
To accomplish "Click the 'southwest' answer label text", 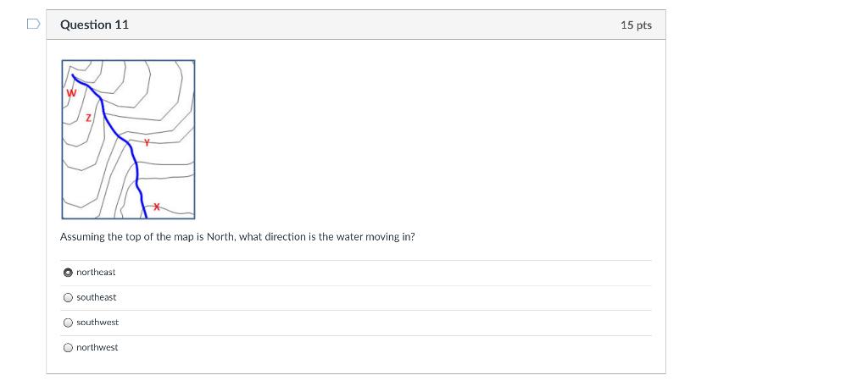I will pyautogui.click(x=97, y=323).
